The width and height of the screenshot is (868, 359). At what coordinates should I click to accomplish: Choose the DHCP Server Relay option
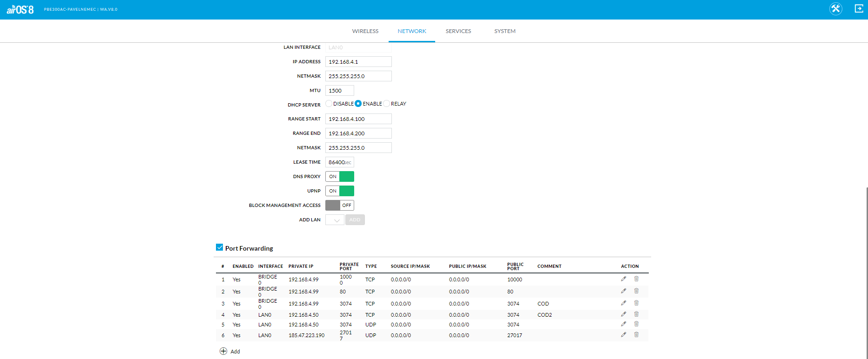(386, 104)
